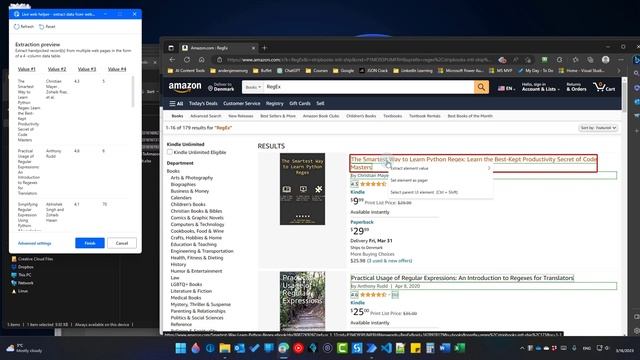Select Creative Cloud Files in File Explorer

[32, 259]
